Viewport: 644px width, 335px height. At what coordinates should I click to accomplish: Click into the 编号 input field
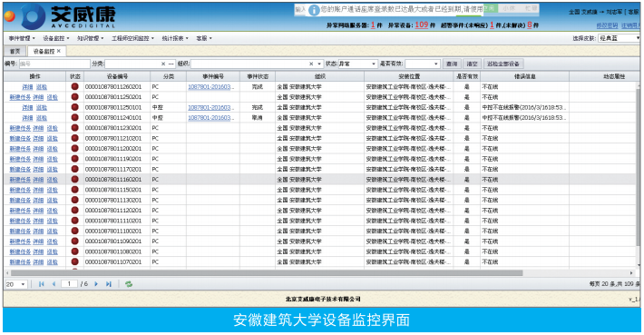click(x=54, y=64)
